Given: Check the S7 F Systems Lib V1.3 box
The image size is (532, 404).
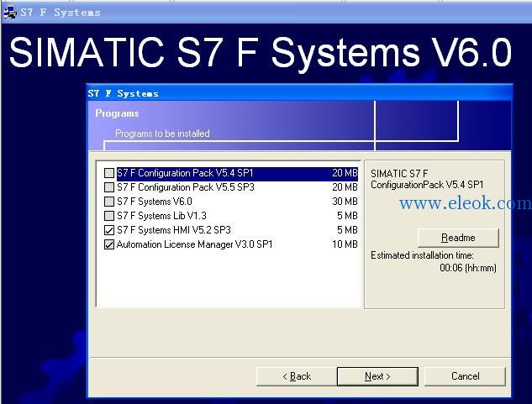Looking at the screenshot, I should pyautogui.click(x=109, y=216).
